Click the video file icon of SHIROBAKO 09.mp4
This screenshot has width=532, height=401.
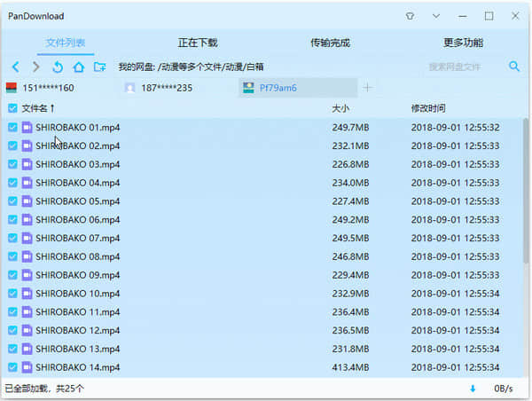[x=27, y=275]
